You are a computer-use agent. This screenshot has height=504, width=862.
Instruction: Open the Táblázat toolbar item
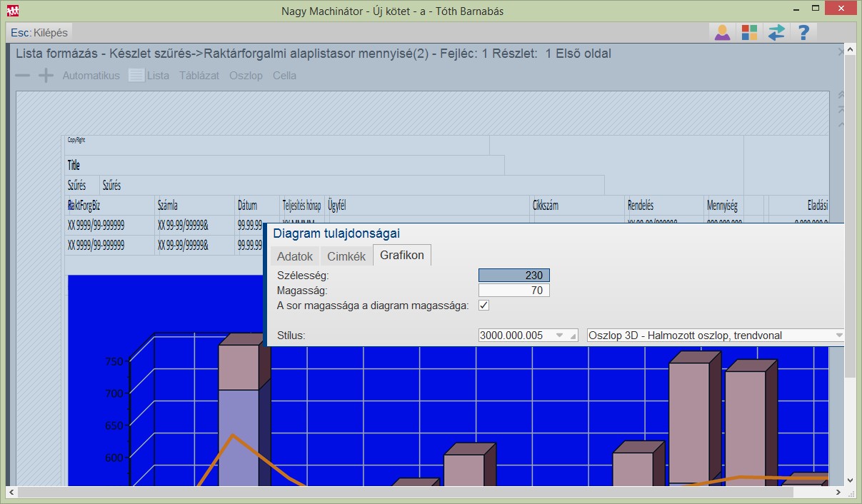pyautogui.click(x=199, y=76)
